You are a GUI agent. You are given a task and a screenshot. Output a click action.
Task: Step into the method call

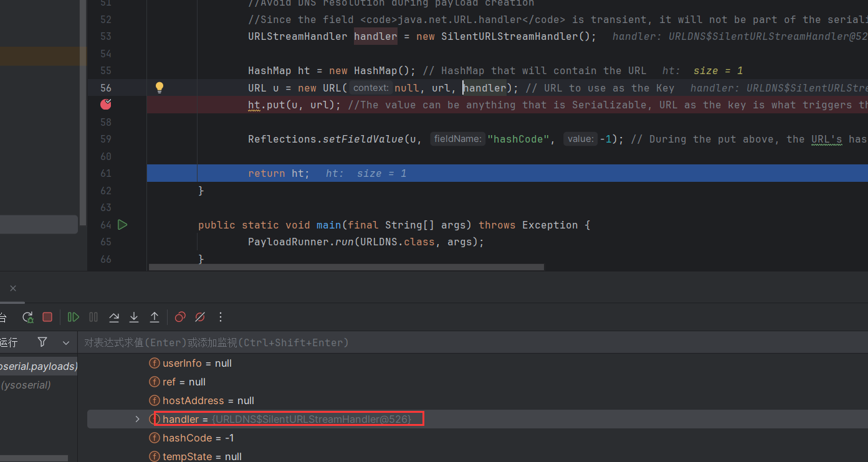click(134, 318)
